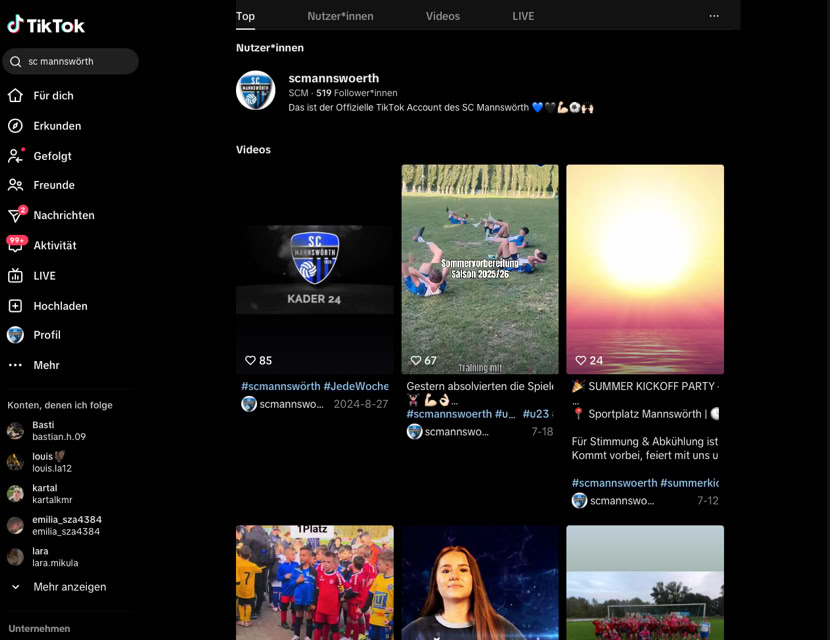Play the KADER 24 video thumbnail
The width and height of the screenshot is (830, 640).
pyautogui.click(x=315, y=269)
